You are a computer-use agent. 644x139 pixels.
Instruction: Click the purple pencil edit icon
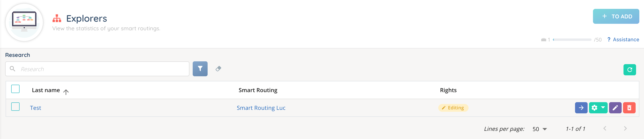[615, 108]
